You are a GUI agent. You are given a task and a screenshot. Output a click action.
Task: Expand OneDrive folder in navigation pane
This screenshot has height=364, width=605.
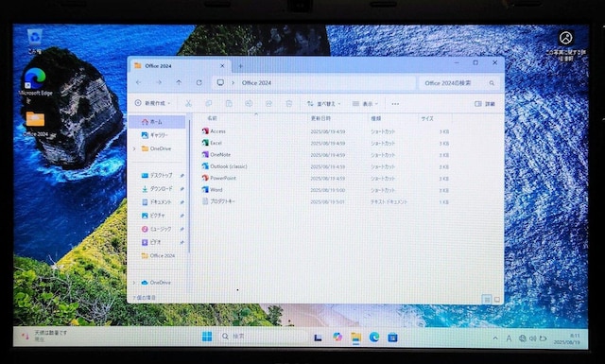pos(134,148)
